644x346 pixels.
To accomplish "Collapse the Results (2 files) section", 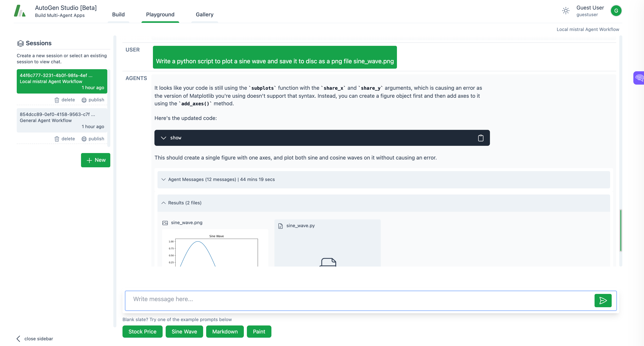I will click(x=185, y=203).
